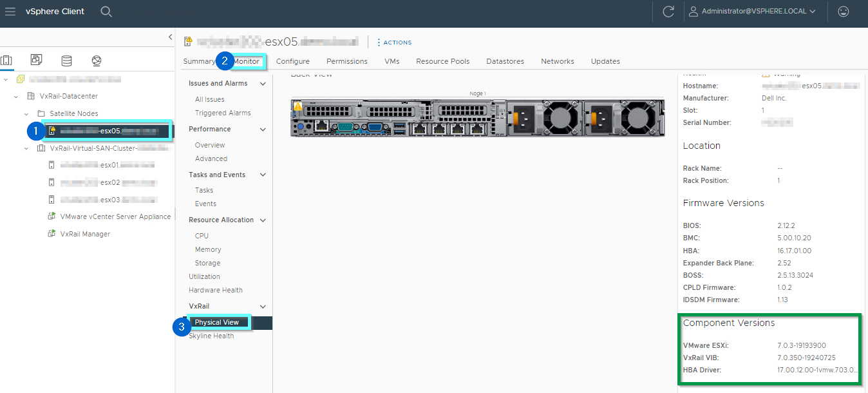Collapse the Tasks and Events section chevron
The image size is (868, 393).
pos(263,175)
